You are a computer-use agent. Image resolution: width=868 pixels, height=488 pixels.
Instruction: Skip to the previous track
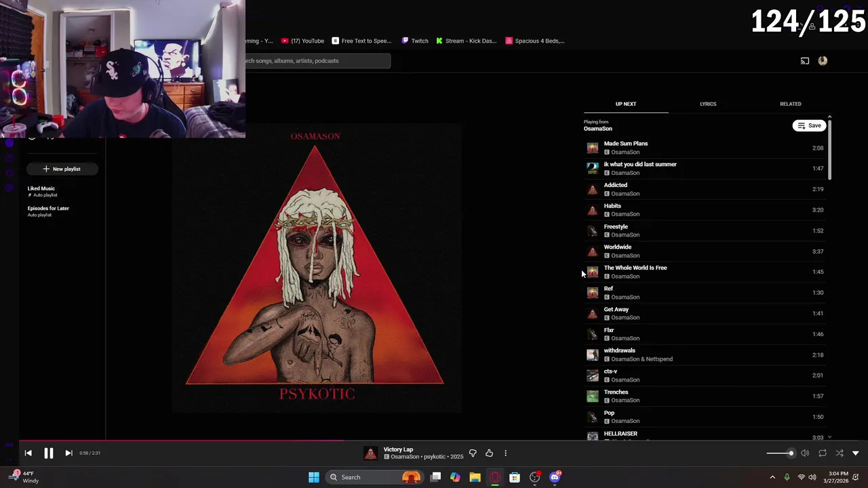[28, 453]
